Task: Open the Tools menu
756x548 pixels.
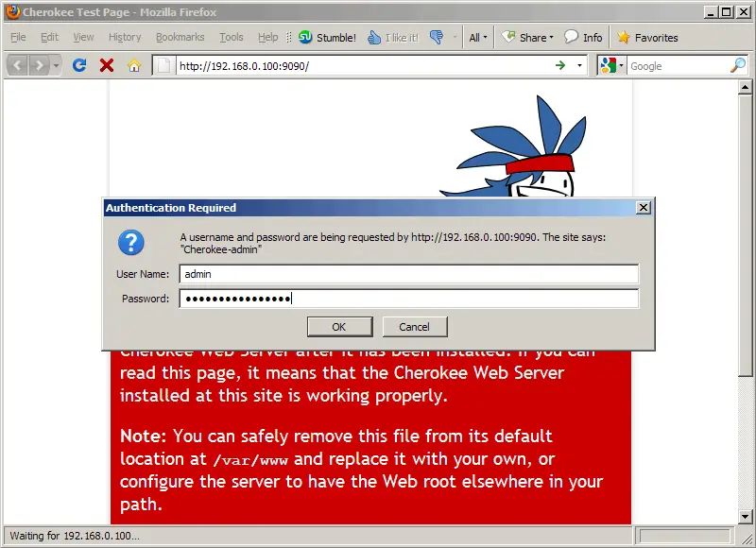Action: pyautogui.click(x=232, y=37)
